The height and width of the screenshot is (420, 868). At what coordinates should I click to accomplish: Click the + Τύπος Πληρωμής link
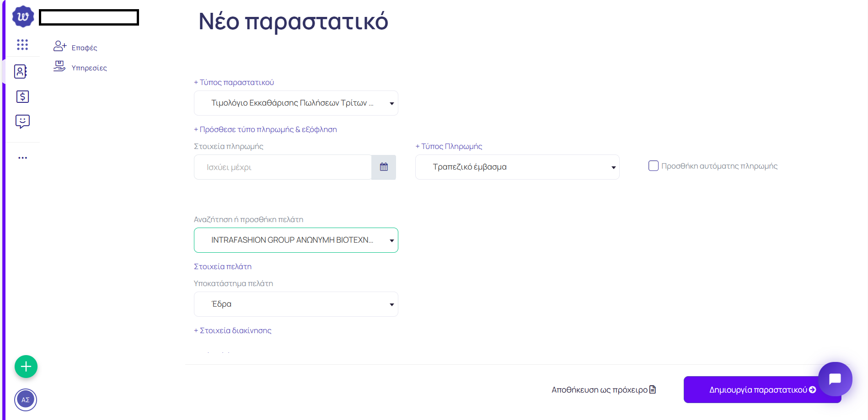[x=449, y=146]
